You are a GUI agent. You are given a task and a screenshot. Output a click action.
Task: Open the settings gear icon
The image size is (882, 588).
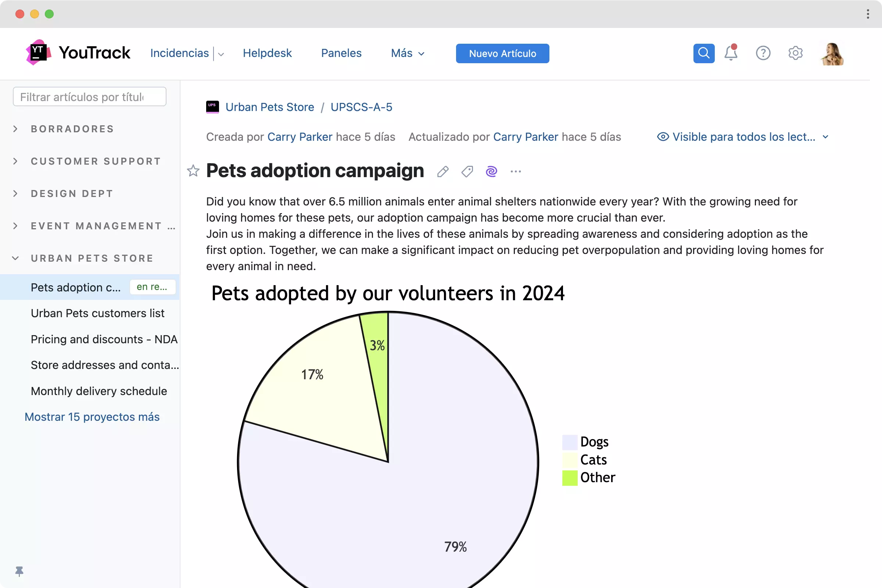coord(795,53)
